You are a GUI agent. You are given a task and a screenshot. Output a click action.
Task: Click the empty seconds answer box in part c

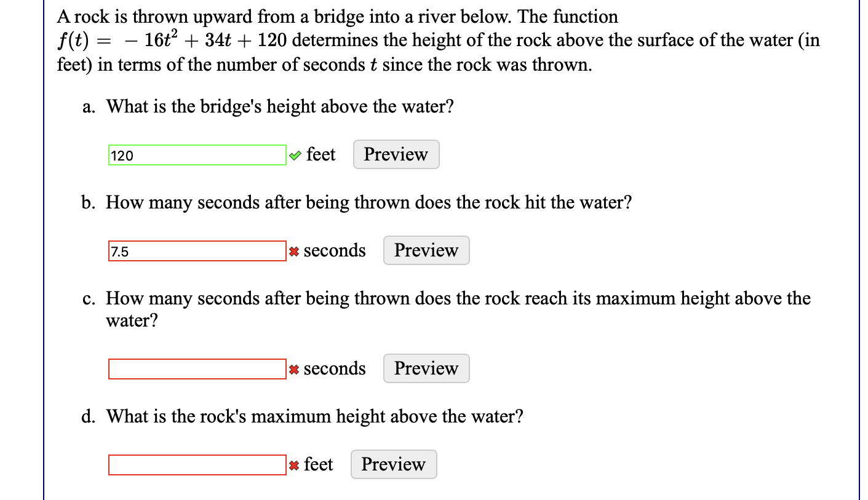click(x=197, y=368)
